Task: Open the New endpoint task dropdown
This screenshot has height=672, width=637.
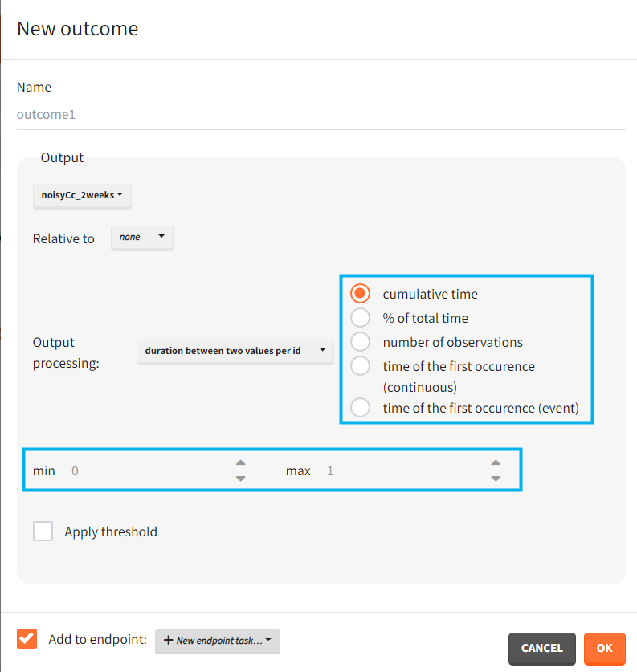Action: pos(217,641)
